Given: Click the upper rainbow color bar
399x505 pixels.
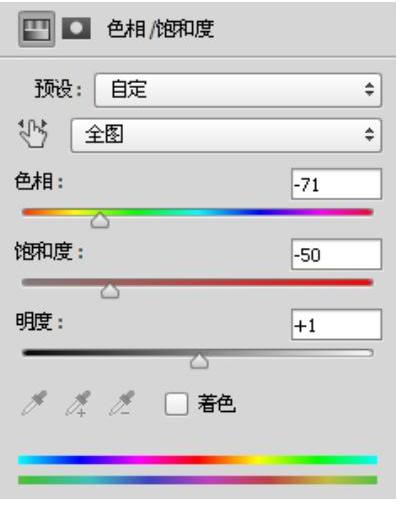Looking at the screenshot, I should [198, 460].
